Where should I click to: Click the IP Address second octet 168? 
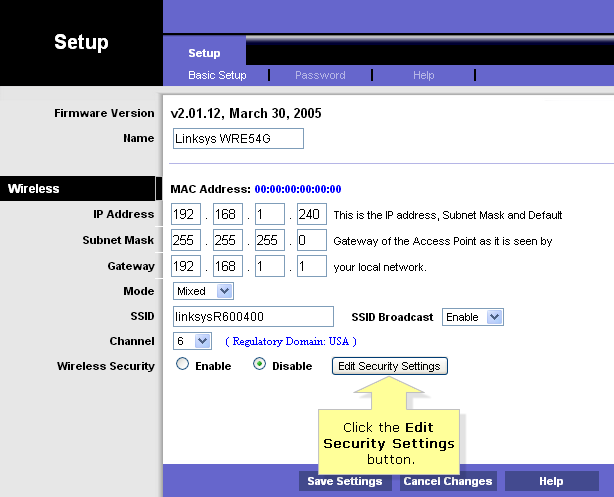pyautogui.click(x=228, y=214)
